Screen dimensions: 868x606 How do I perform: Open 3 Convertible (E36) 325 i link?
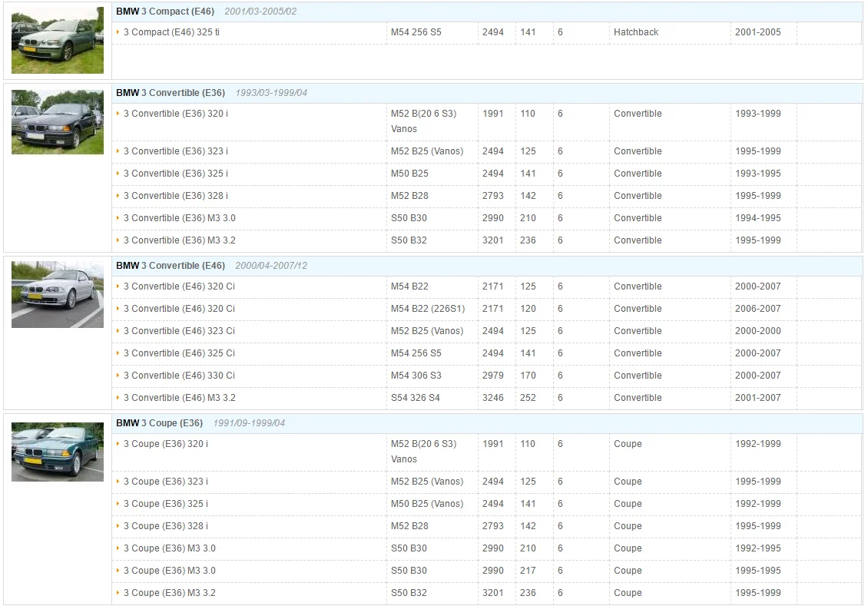175,174
